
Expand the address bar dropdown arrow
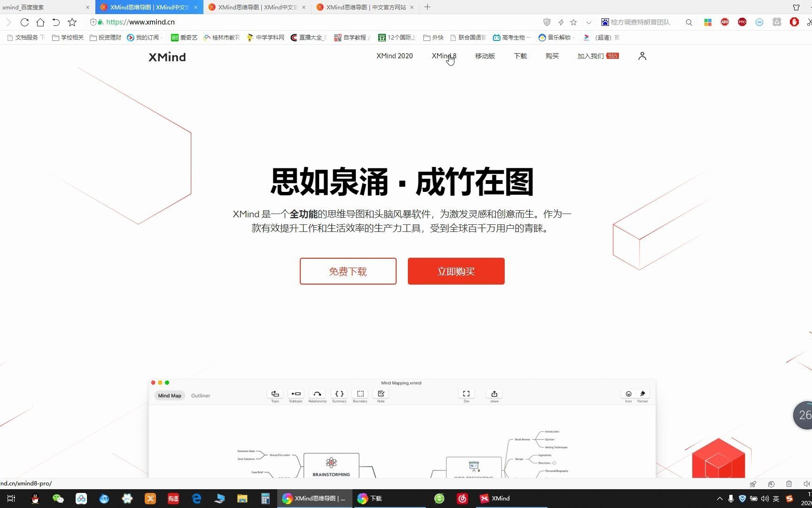pos(588,22)
